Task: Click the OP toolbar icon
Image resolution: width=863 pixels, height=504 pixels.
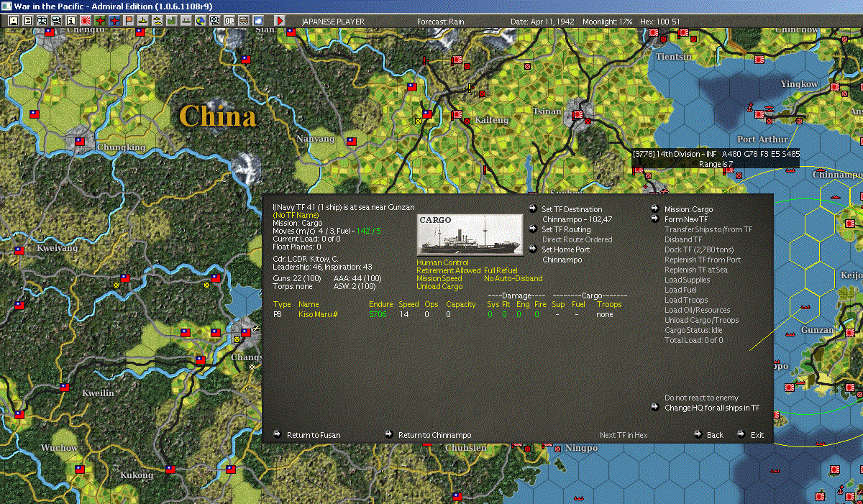Action: click(229, 21)
